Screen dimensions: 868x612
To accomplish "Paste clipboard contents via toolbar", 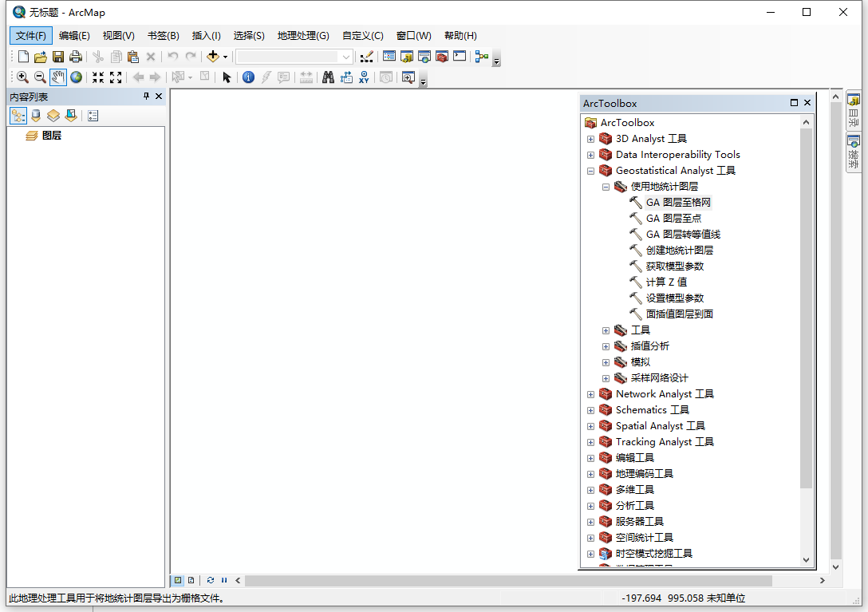I will click(133, 57).
